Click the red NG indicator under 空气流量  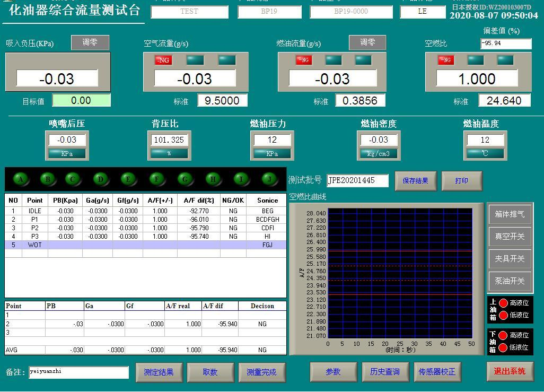[x=163, y=60]
